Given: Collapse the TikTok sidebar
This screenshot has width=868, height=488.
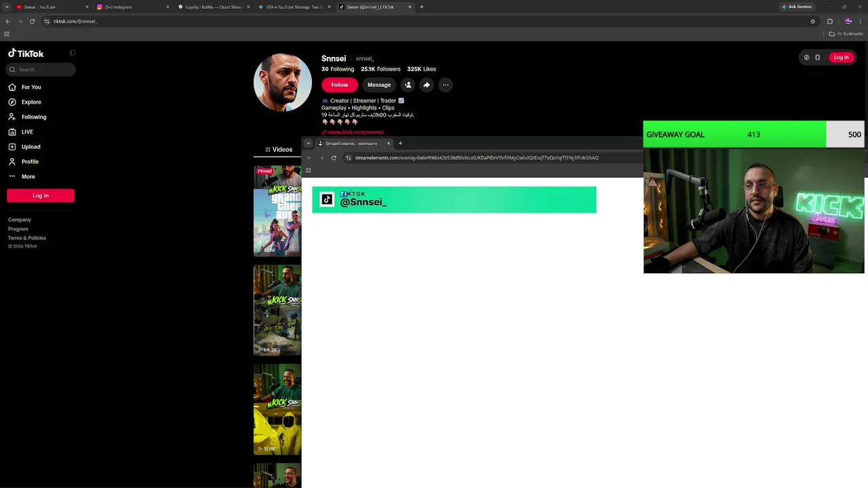Looking at the screenshot, I should (73, 53).
